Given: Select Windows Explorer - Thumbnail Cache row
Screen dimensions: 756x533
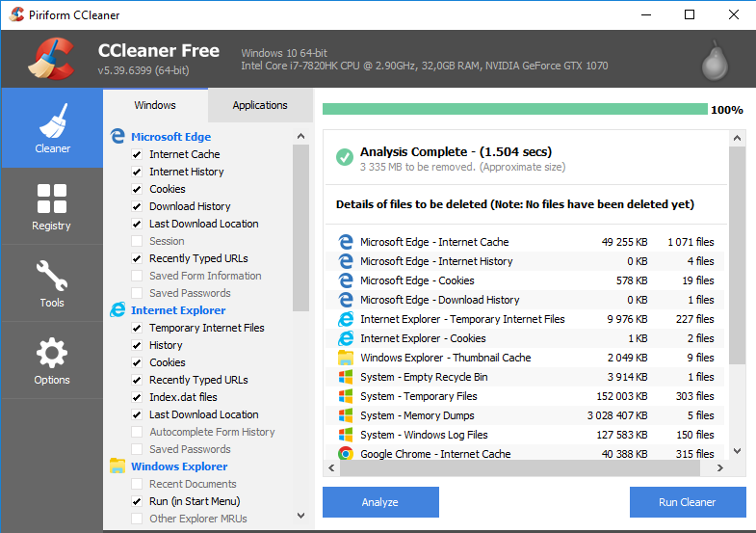Looking at the screenshot, I should pyautogui.click(x=526, y=358).
